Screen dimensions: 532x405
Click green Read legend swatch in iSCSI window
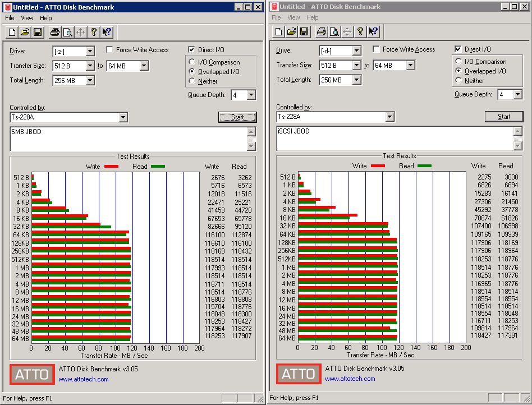click(x=424, y=165)
